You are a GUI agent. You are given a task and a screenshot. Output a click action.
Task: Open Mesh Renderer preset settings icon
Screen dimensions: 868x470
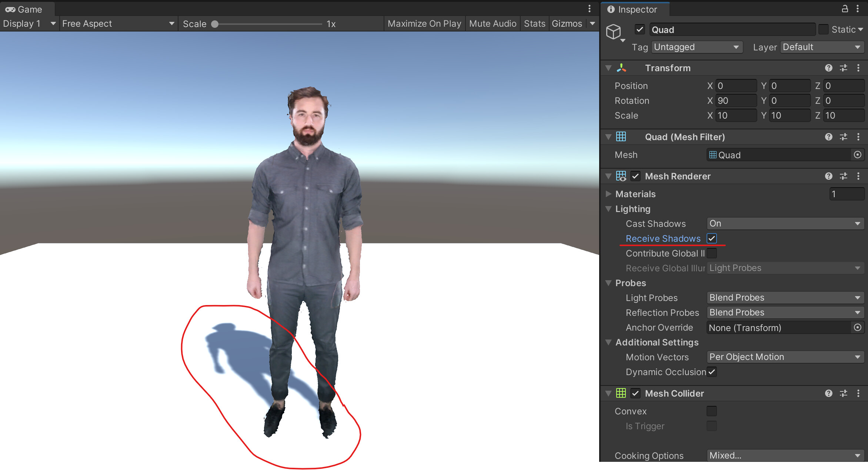click(844, 176)
